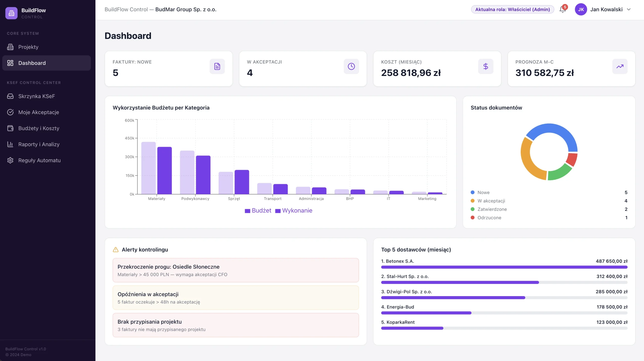
Task: Click 312 400,00 zł Stal-Hurt amount
Action: point(612,277)
